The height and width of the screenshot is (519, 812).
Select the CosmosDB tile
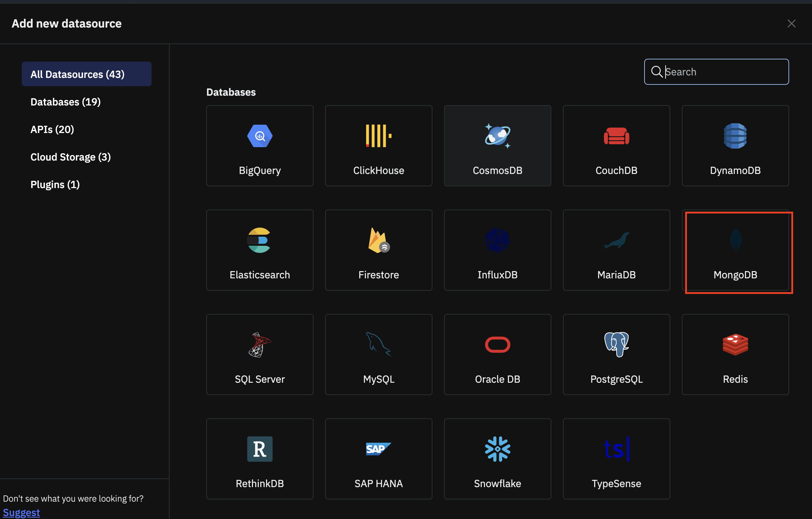(x=497, y=146)
